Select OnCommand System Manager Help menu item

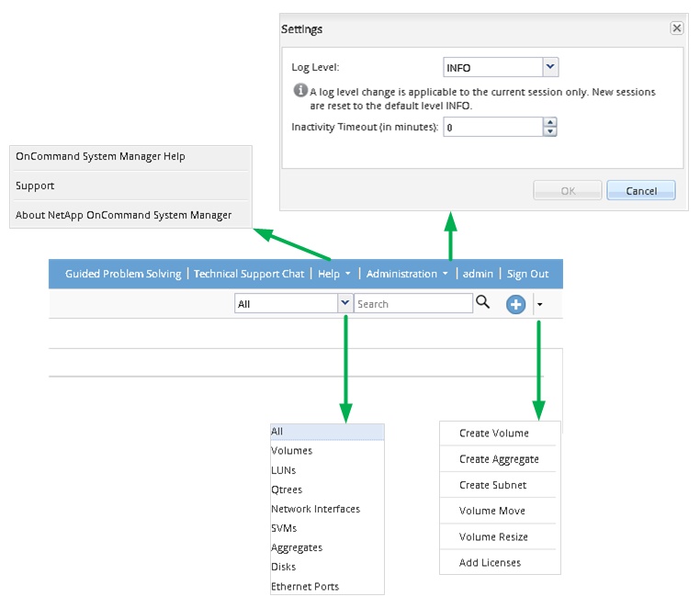pos(130,157)
